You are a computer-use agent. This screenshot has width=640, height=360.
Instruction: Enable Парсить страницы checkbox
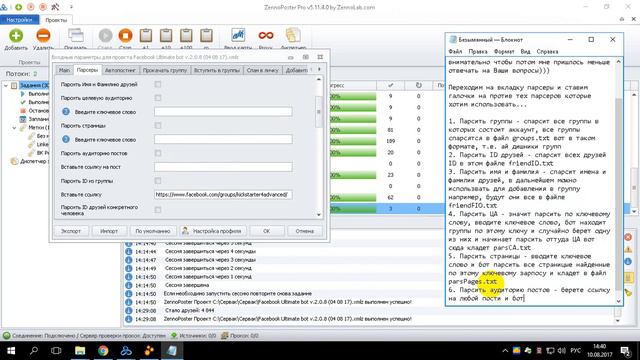158,126
